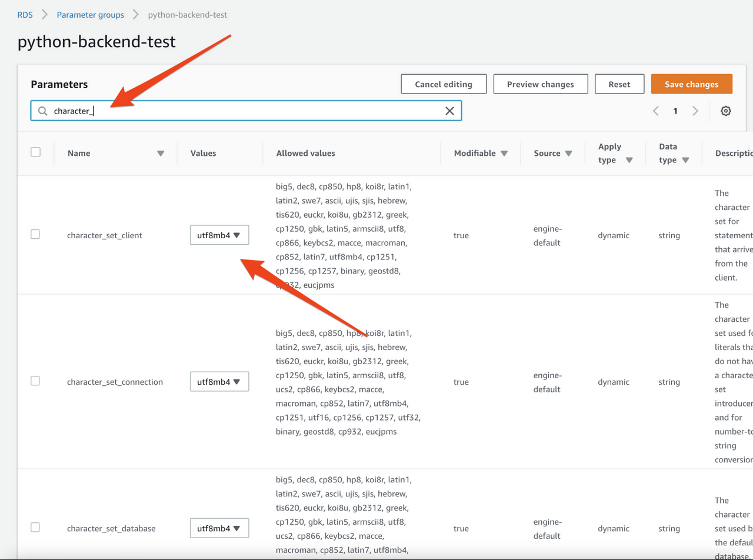Image resolution: width=753 pixels, height=560 pixels.
Task: Click the character_set_client parameter name
Action: click(x=105, y=235)
